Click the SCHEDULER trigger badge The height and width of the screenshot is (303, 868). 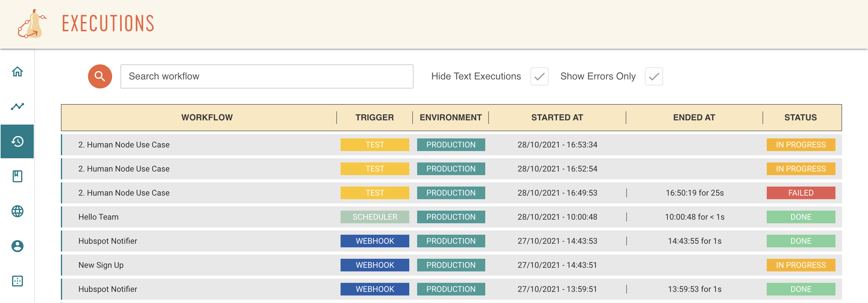pos(375,217)
